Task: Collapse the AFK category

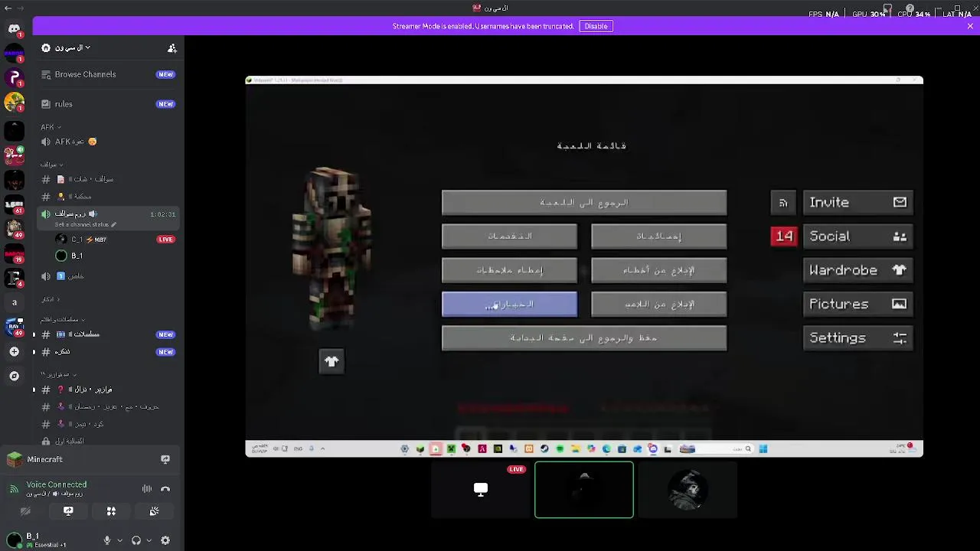Action: pyautogui.click(x=51, y=127)
